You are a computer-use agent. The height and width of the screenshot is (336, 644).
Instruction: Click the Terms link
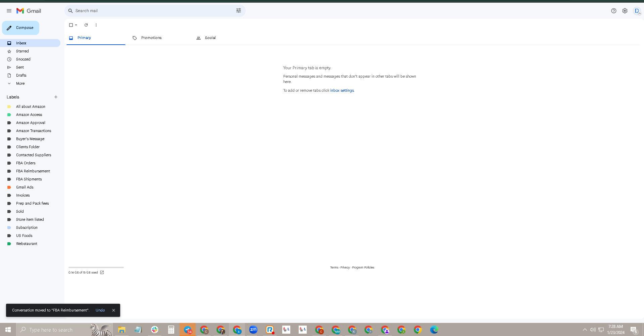coord(334,267)
